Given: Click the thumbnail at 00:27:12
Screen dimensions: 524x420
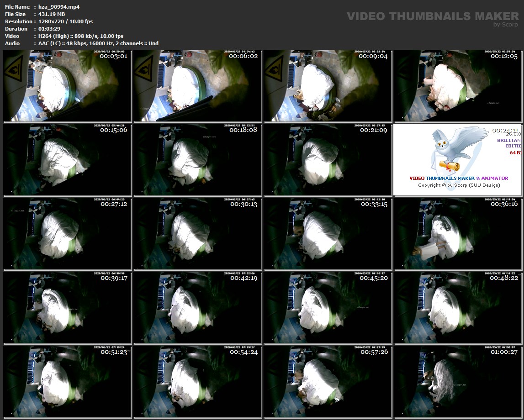Looking at the screenshot, I should pyautogui.click(x=68, y=234).
